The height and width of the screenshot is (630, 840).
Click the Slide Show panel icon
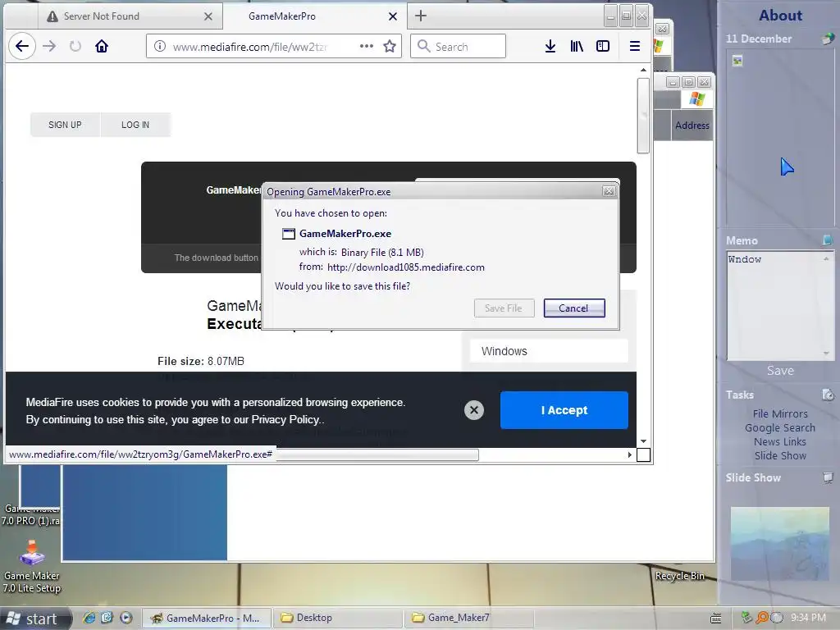(829, 477)
